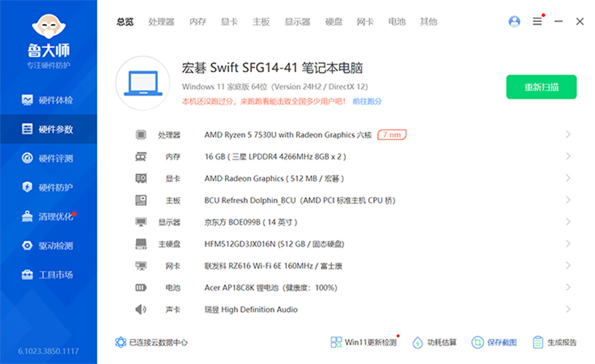This screenshot has width=595, height=364.
Task: Open the 功耗估算 tool
Action: click(435, 343)
